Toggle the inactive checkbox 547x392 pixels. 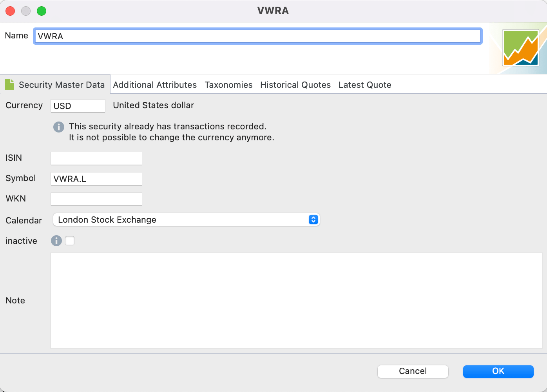[x=70, y=241]
